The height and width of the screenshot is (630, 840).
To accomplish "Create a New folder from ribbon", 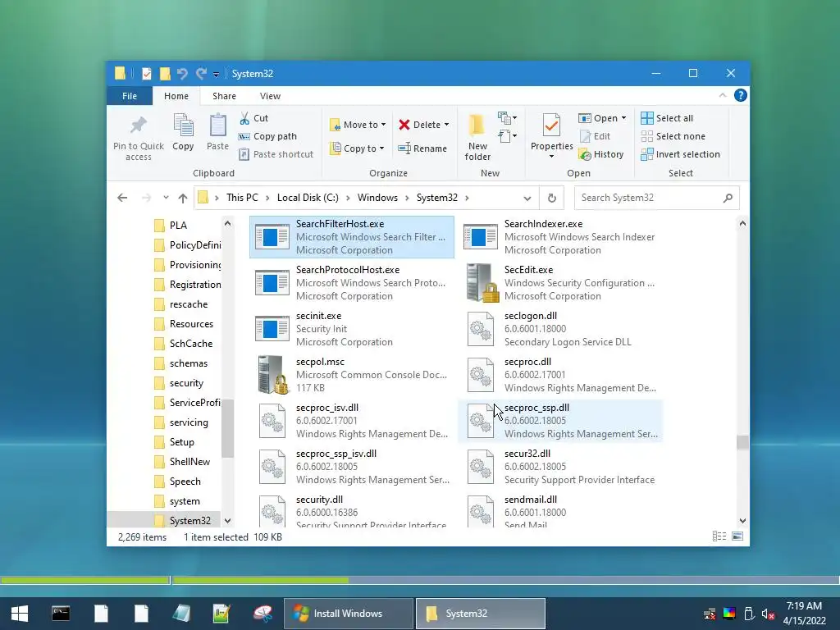I will click(477, 137).
